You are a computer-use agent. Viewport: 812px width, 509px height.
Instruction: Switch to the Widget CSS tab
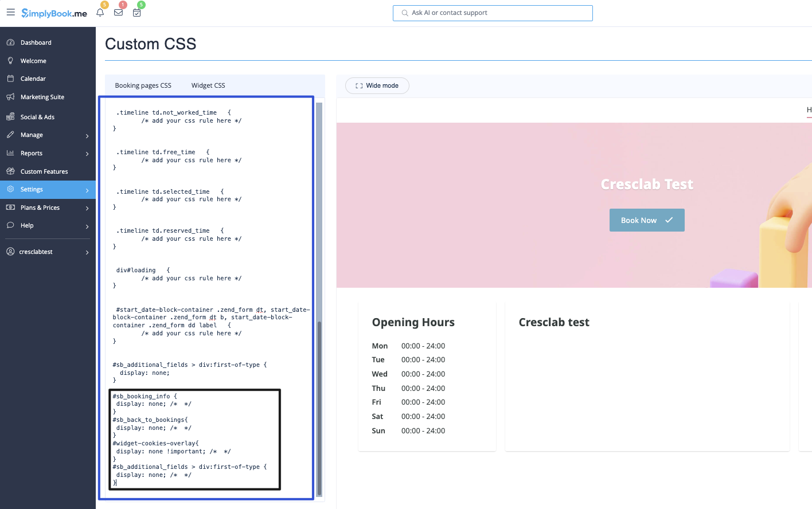[x=208, y=85]
